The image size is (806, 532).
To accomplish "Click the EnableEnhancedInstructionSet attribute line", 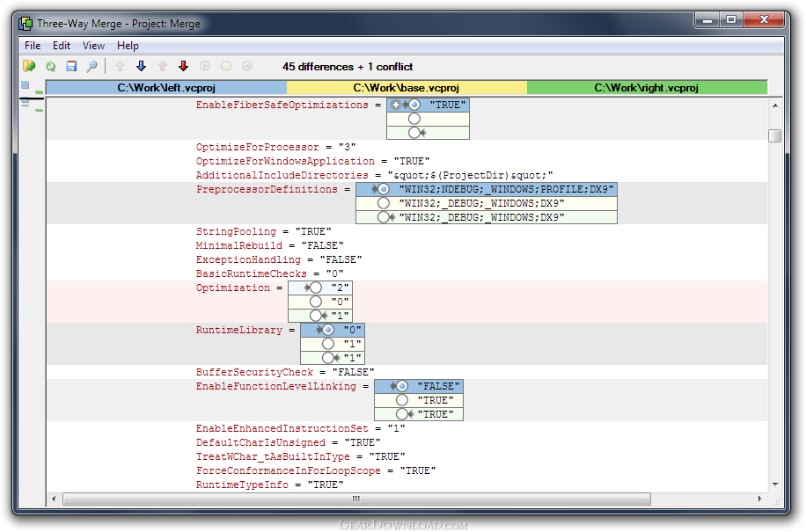I will [301, 428].
